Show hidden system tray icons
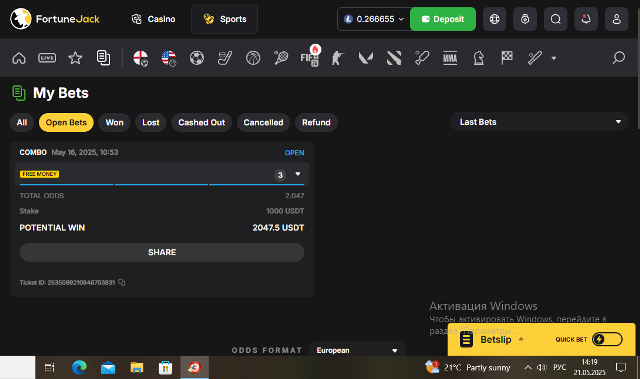This screenshot has width=640, height=379. click(528, 368)
